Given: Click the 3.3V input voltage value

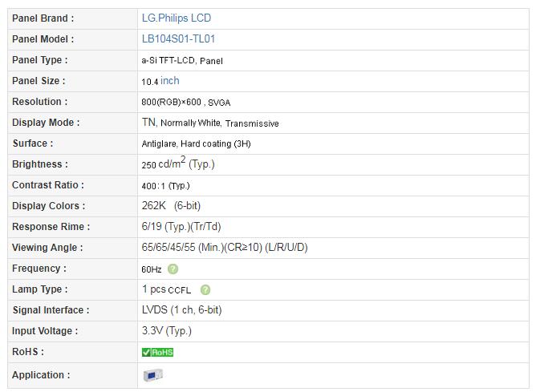Looking at the screenshot, I should coord(166,331).
